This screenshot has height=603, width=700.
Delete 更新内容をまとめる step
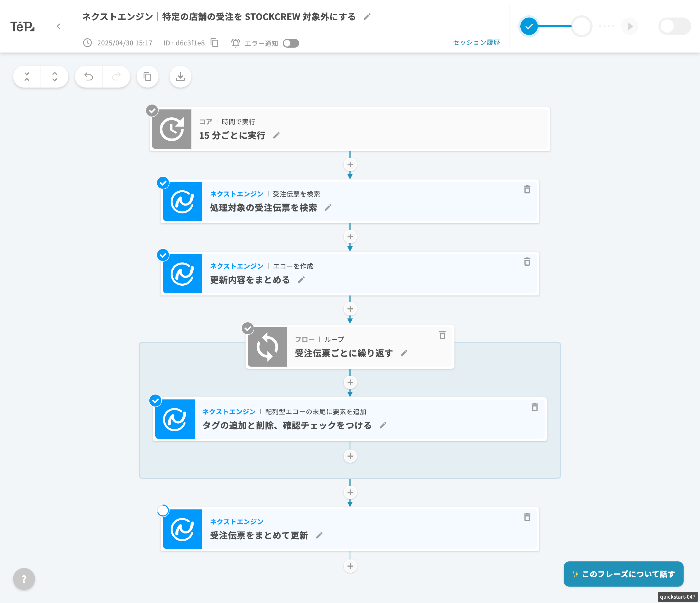click(x=527, y=262)
